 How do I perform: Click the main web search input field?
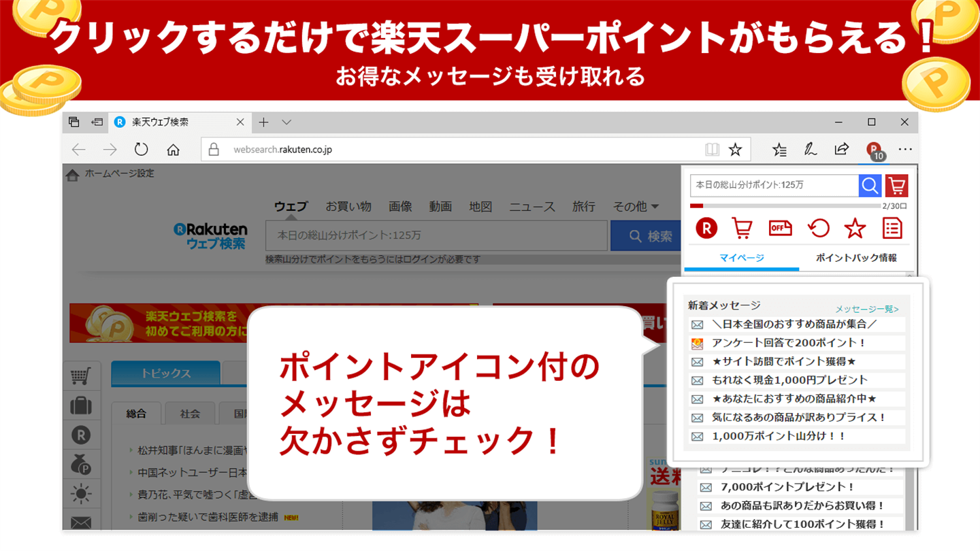(x=436, y=236)
